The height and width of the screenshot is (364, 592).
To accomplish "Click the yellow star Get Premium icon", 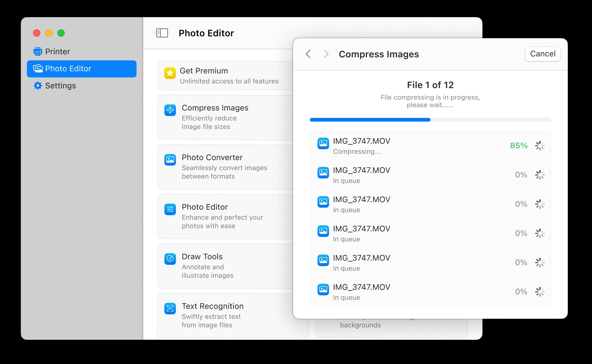I will (x=170, y=73).
